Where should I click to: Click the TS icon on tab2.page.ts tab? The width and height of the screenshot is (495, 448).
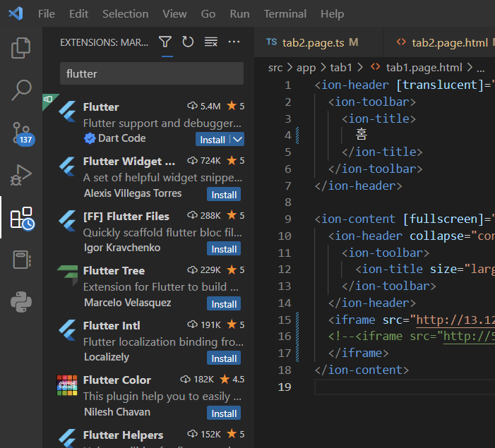click(x=271, y=42)
